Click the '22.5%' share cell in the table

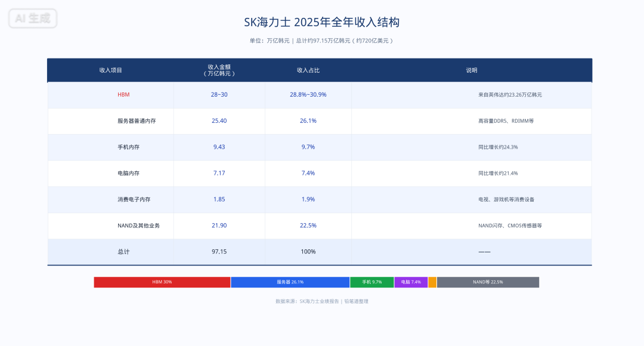(x=308, y=225)
